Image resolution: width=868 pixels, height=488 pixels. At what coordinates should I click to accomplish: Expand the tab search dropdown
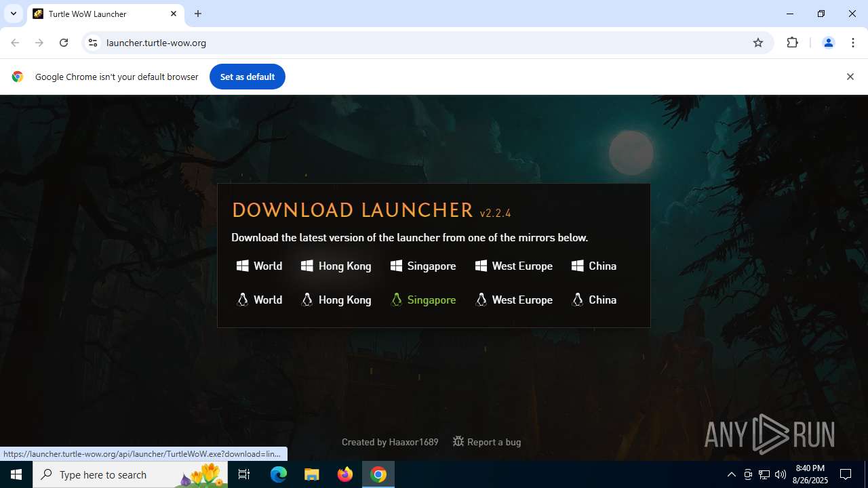tap(13, 14)
